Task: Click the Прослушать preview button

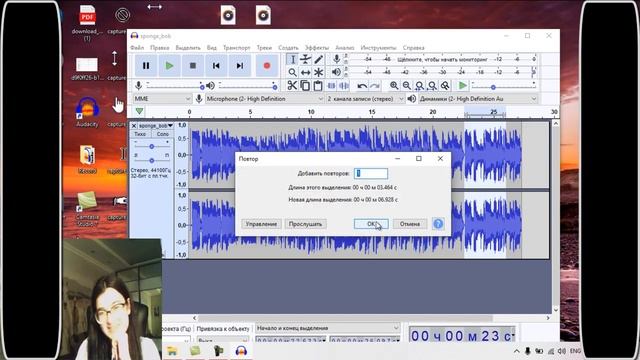Action: 305,224
